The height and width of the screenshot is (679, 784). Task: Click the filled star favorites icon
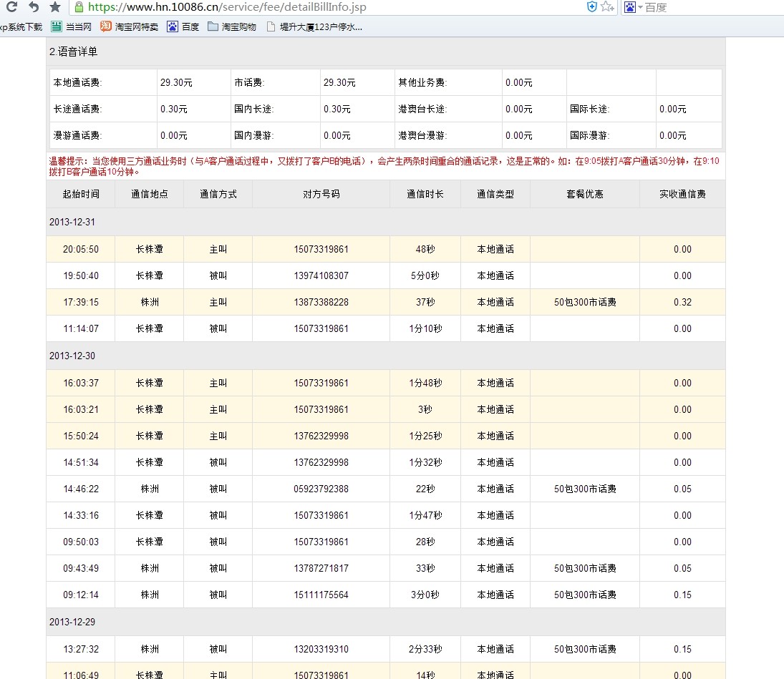click(x=55, y=7)
